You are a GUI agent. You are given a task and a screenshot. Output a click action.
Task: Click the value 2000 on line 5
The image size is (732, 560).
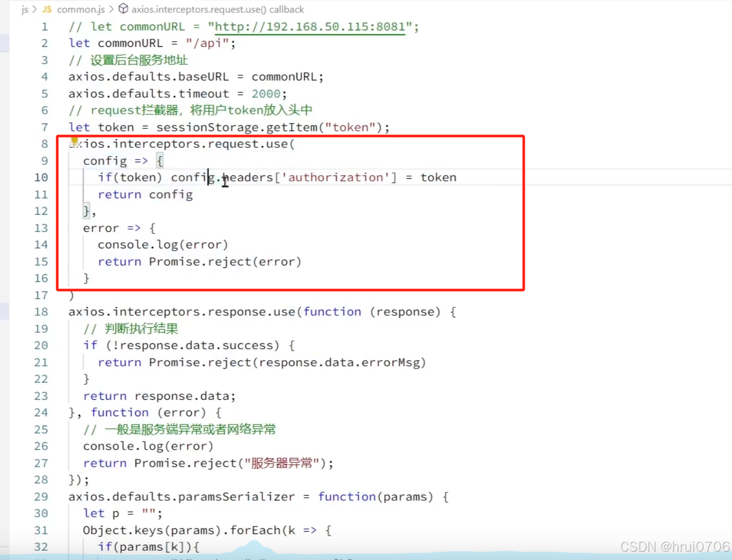266,94
